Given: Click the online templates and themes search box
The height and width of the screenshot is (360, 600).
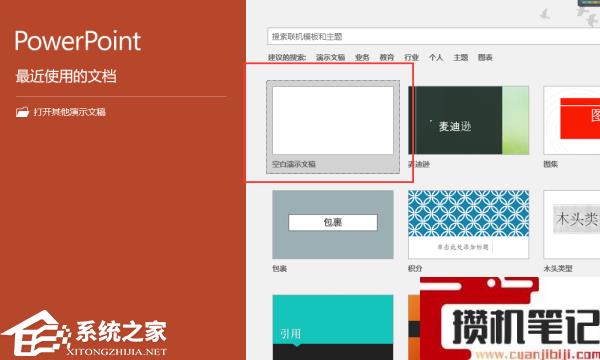Looking at the screenshot, I should pyautogui.click(x=434, y=37).
